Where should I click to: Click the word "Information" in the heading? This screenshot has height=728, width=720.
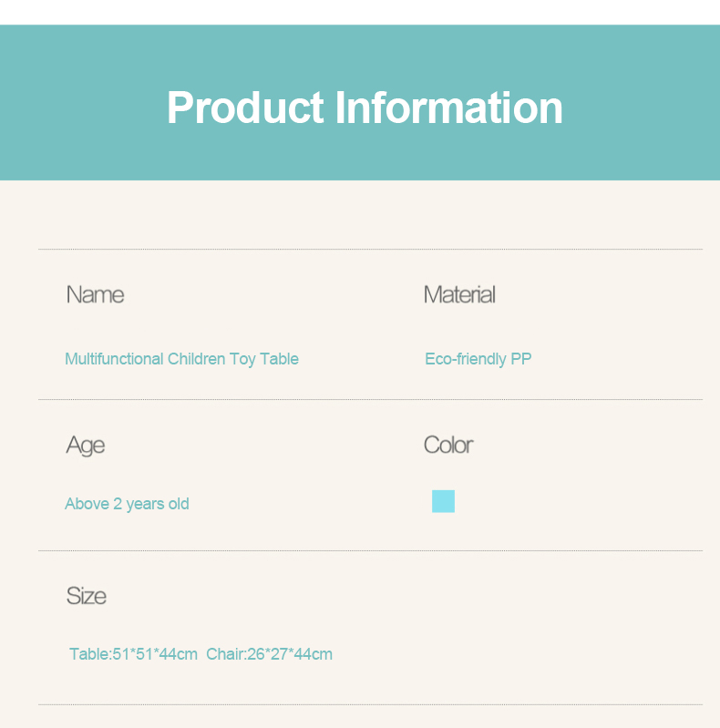(449, 108)
